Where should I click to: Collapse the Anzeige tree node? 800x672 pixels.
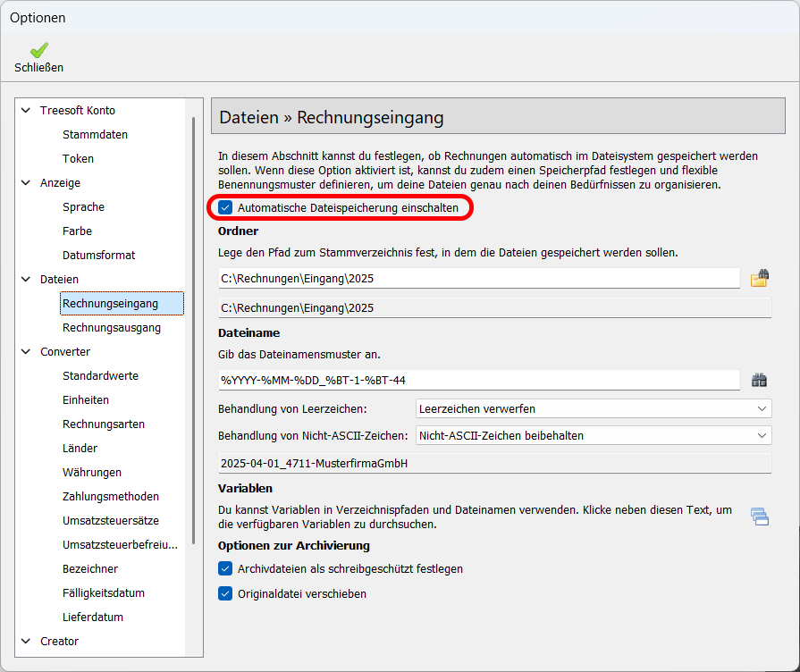25,183
